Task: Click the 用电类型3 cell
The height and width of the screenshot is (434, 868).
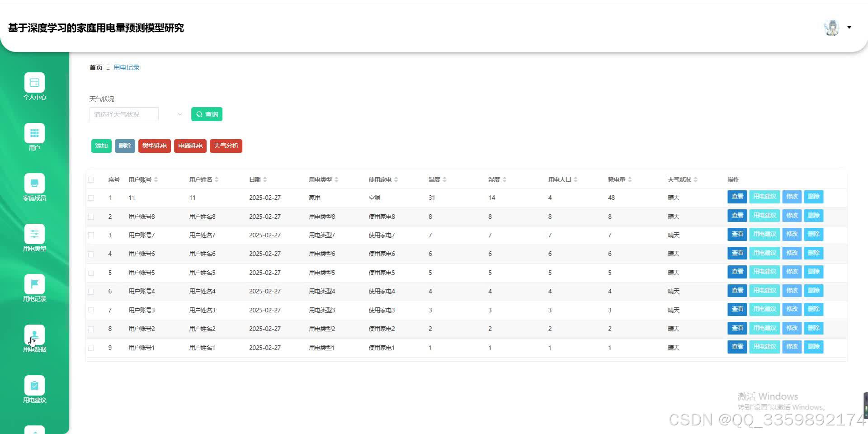Action: (x=322, y=310)
